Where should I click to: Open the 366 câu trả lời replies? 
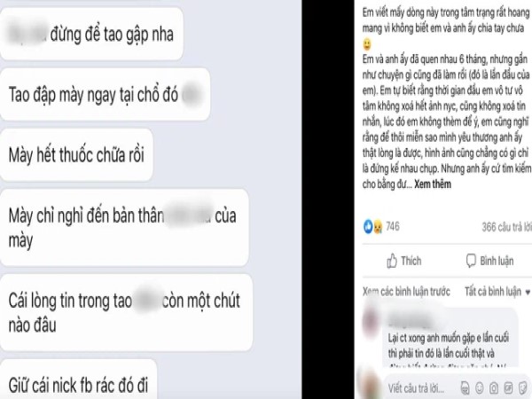point(507,227)
